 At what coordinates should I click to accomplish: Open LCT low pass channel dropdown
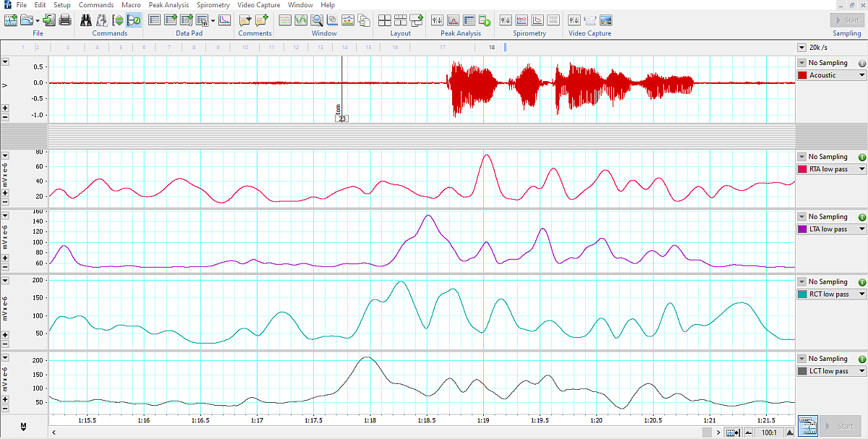(x=831, y=371)
